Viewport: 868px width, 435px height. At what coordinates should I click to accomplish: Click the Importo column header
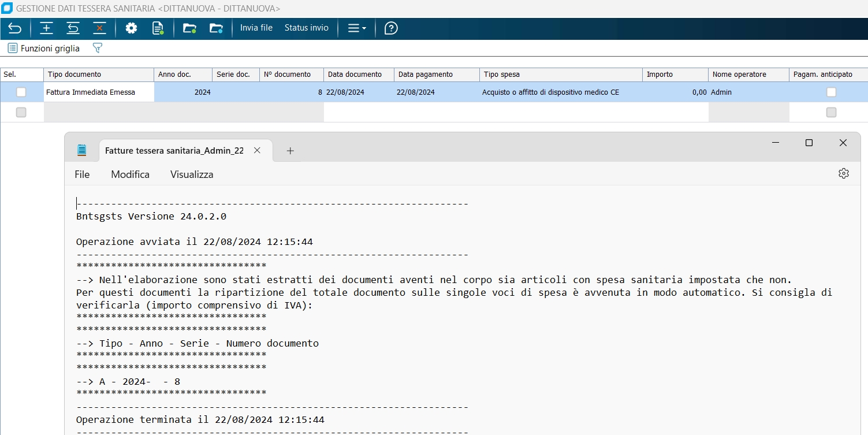[x=675, y=75]
